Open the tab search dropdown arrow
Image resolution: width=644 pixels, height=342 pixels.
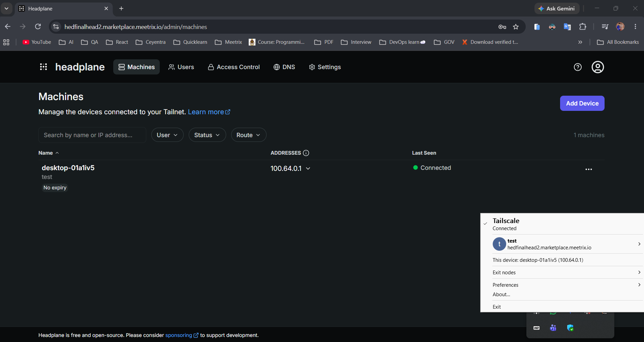(x=6, y=8)
